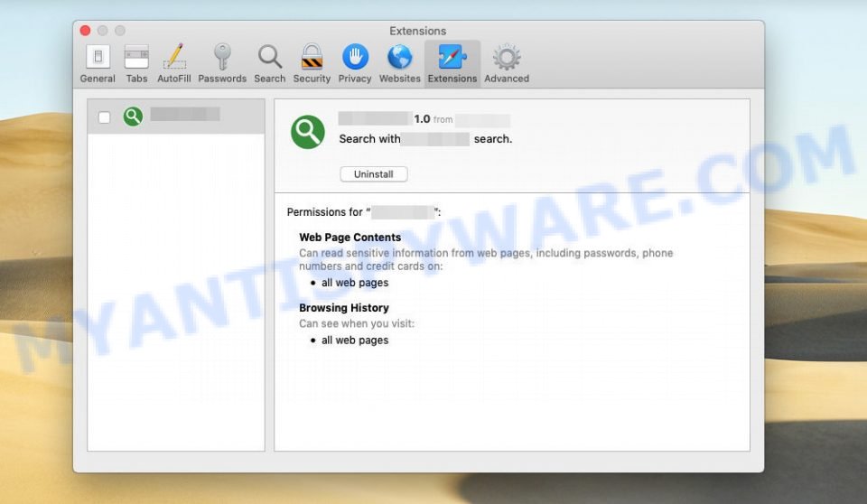This screenshot has height=504, width=867.
Task: Open the Advanced preferences pane
Action: [x=507, y=63]
